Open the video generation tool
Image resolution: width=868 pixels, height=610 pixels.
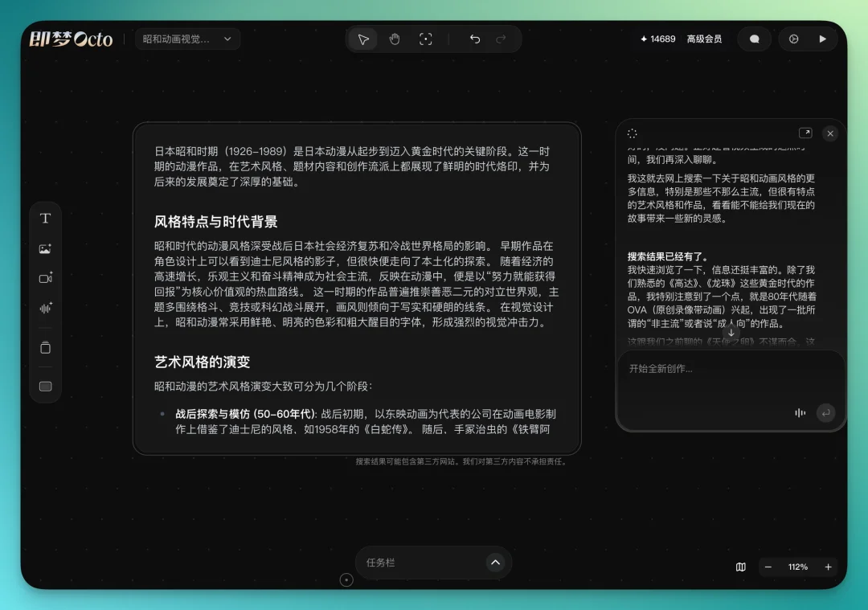pos(45,278)
